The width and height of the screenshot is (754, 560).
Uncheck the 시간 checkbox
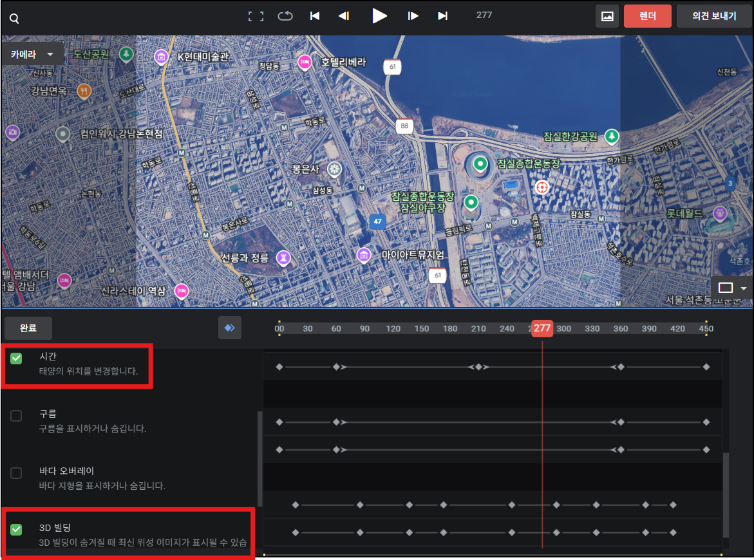[16, 358]
